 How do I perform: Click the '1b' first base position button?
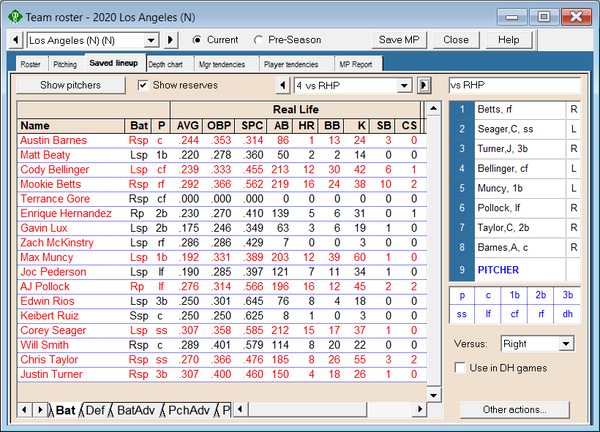pyautogui.click(x=515, y=295)
